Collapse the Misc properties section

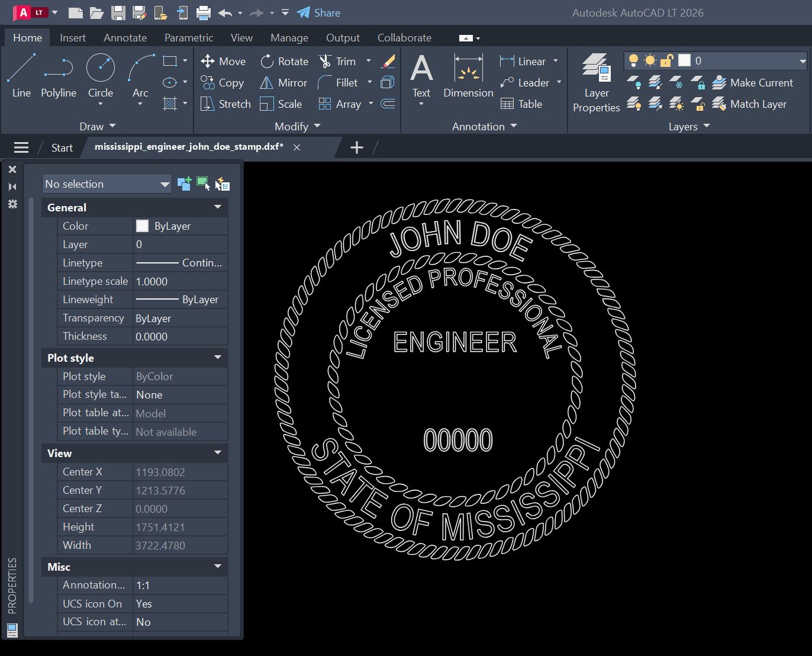218,567
